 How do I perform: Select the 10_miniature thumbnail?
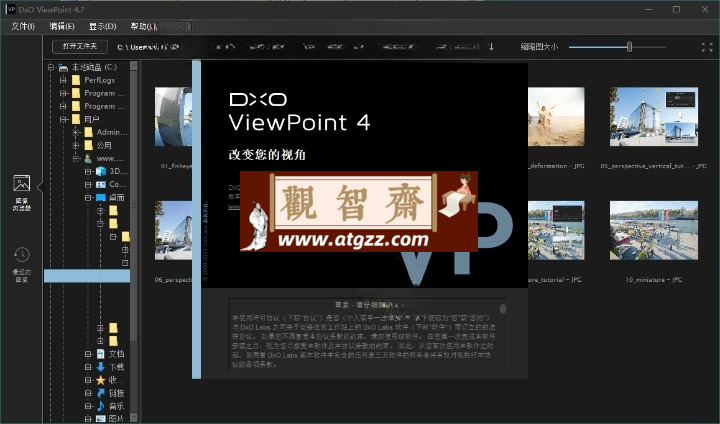tap(654, 230)
